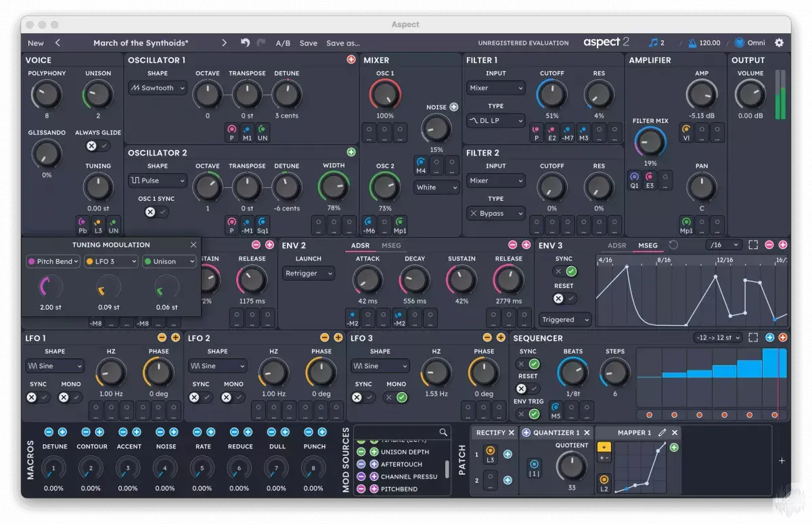812x524 pixels.
Task: Click the Pb mod slot under Tuning
Action: (x=83, y=224)
